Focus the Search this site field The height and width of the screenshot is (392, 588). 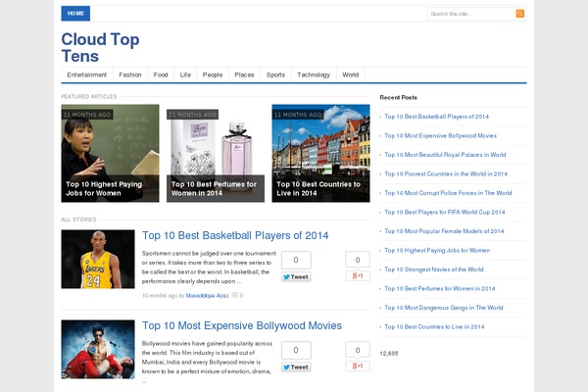[x=471, y=14]
